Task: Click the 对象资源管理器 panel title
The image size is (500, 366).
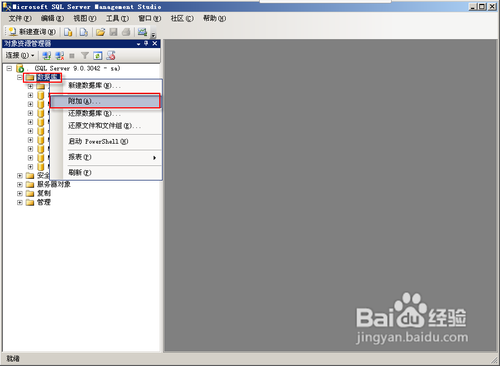Action: click(x=28, y=44)
